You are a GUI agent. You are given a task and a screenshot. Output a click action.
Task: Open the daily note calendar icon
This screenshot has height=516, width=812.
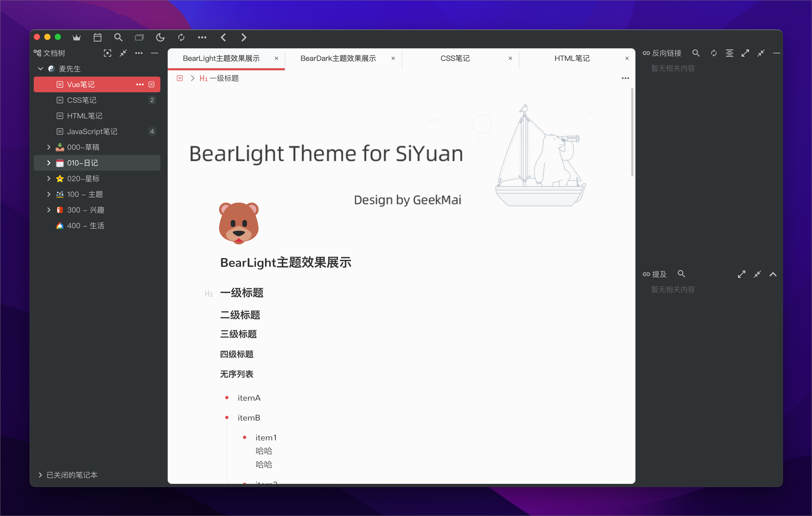tap(98, 37)
